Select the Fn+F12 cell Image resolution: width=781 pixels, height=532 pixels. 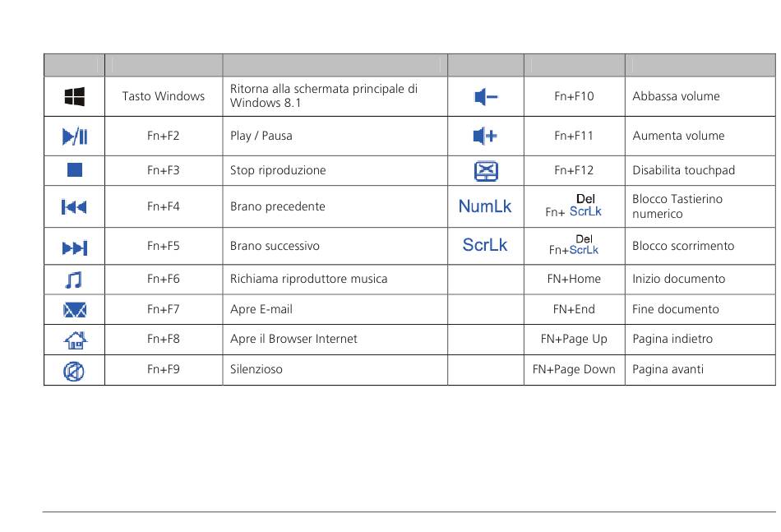575,170
